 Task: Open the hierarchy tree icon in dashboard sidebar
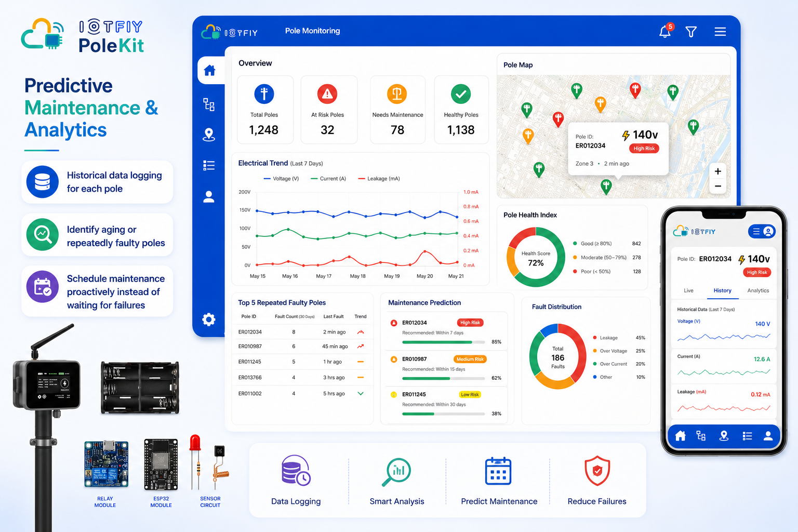tap(209, 104)
